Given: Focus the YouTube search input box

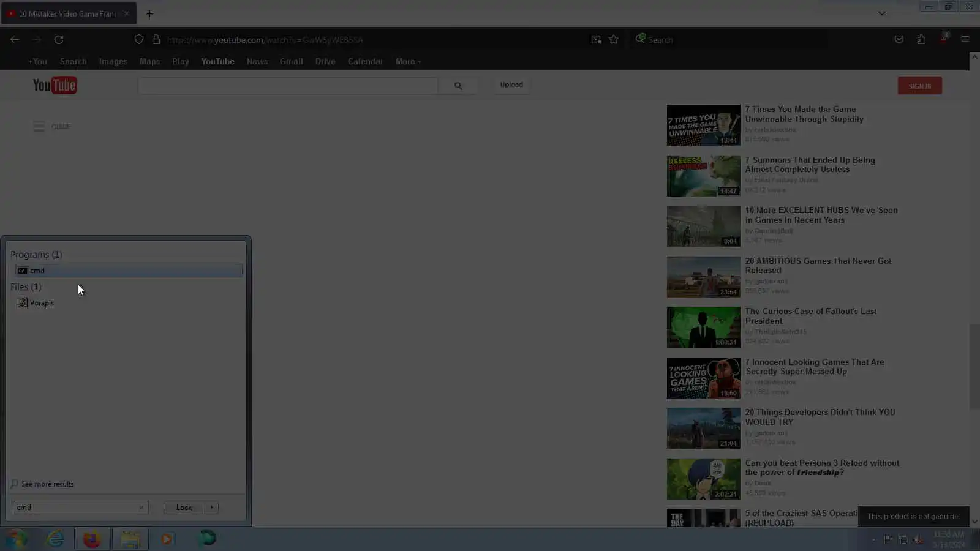Looking at the screenshot, I should (x=288, y=86).
